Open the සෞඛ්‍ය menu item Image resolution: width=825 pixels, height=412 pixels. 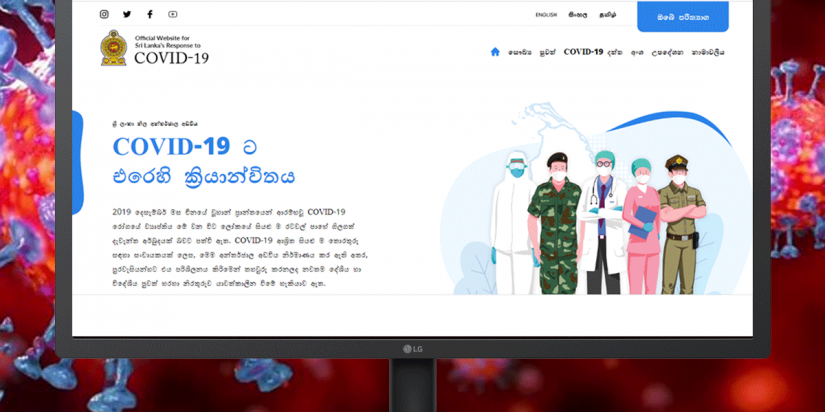(518, 52)
